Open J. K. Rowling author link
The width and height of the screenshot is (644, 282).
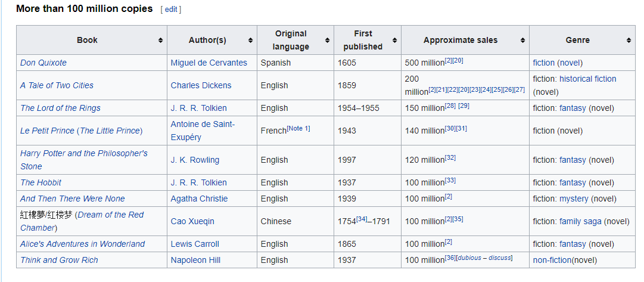click(195, 160)
